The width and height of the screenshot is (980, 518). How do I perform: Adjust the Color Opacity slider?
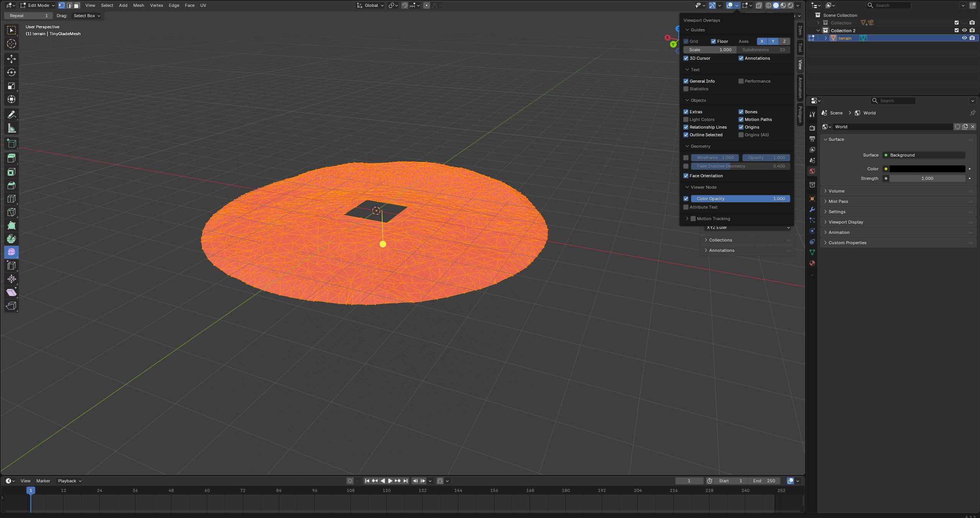tap(740, 199)
